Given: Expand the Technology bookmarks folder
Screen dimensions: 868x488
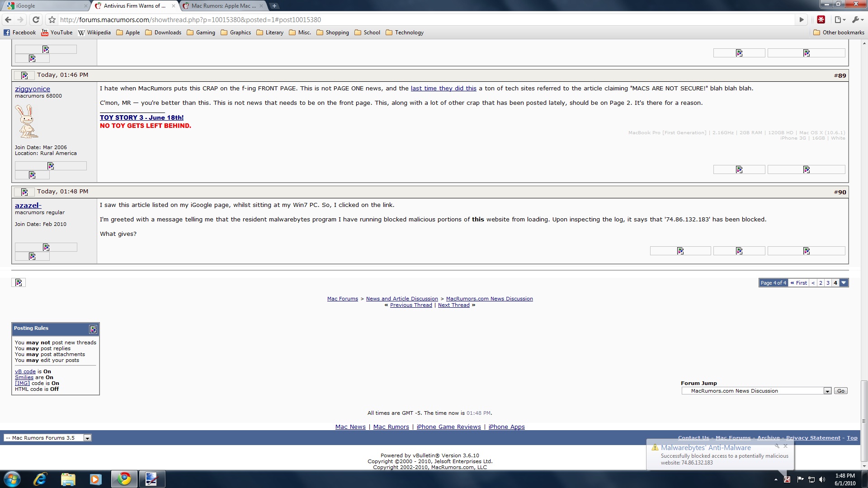Looking at the screenshot, I should (405, 33).
